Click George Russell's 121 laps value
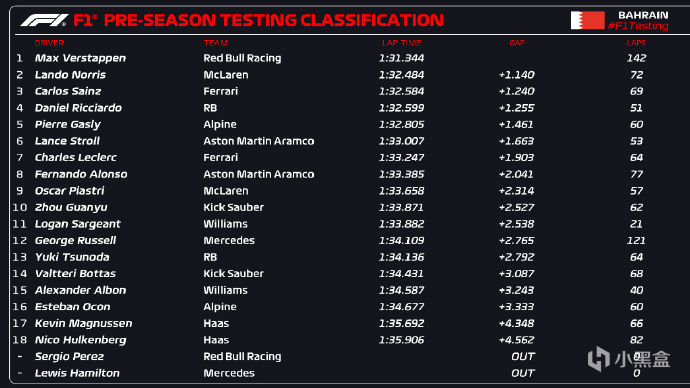This screenshot has height=388, width=690. point(636,240)
